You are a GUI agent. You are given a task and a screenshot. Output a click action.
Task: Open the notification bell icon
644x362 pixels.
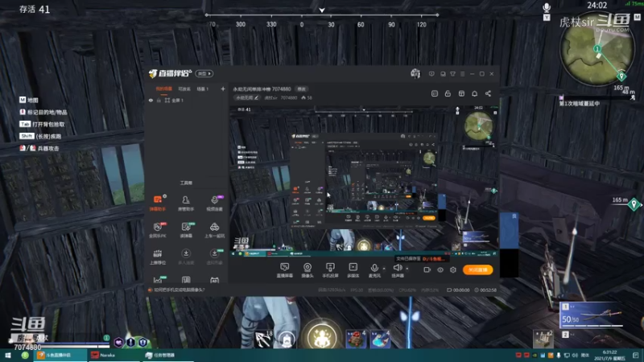point(474,93)
